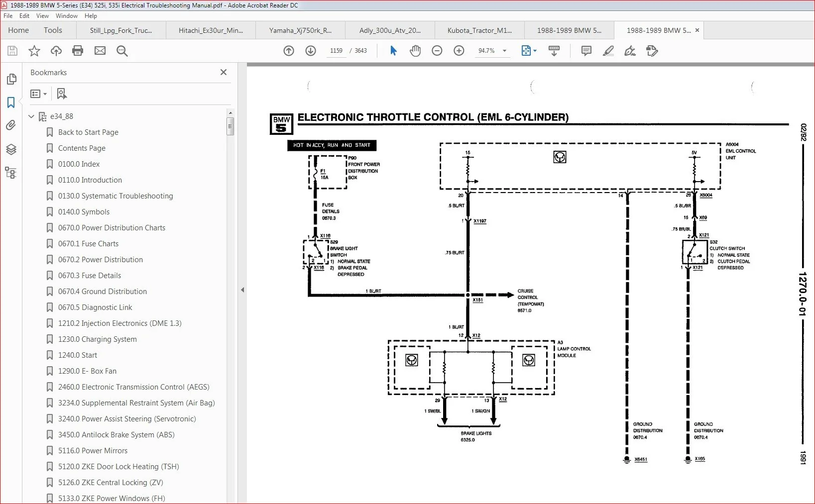This screenshot has height=504, width=815.
Task: Open the 0130.0 Systematic Troubleshooting bookmark
Action: 116,196
